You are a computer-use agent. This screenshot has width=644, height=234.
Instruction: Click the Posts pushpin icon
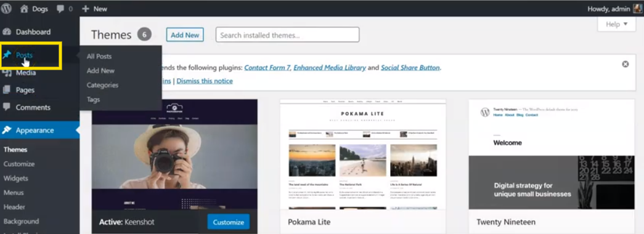[7, 55]
